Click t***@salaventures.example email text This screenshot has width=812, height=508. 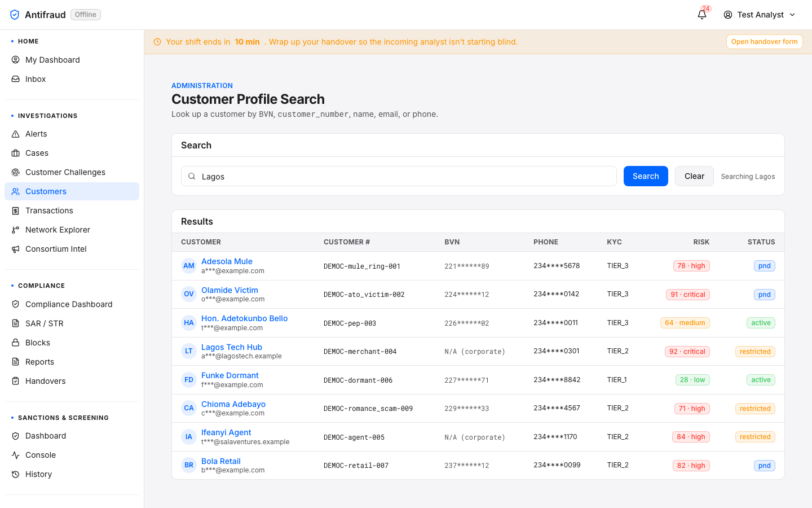tap(245, 442)
